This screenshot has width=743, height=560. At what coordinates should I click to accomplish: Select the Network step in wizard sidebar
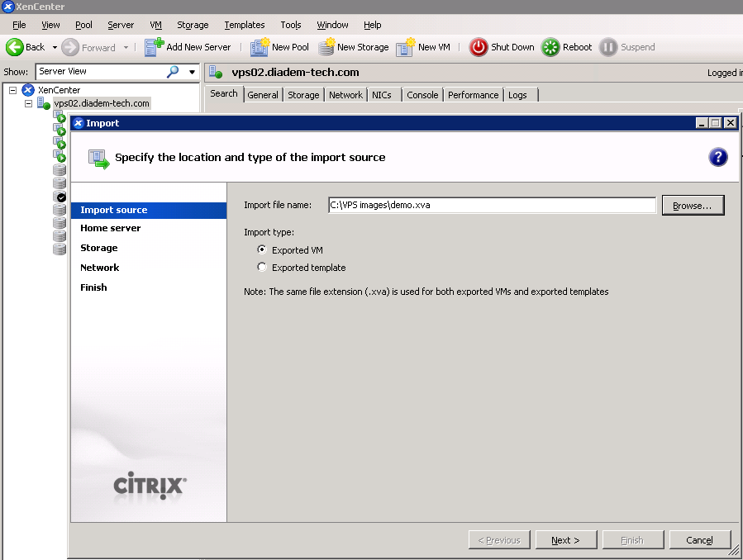coord(99,268)
